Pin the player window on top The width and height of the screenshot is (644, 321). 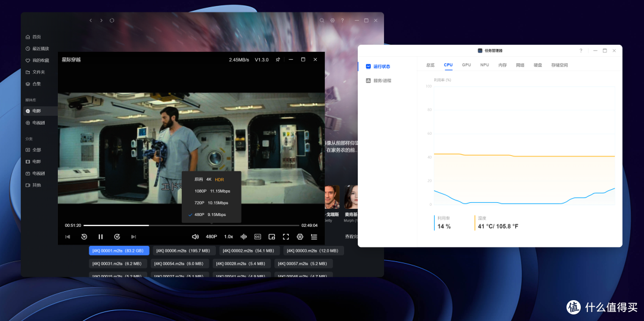[278, 60]
